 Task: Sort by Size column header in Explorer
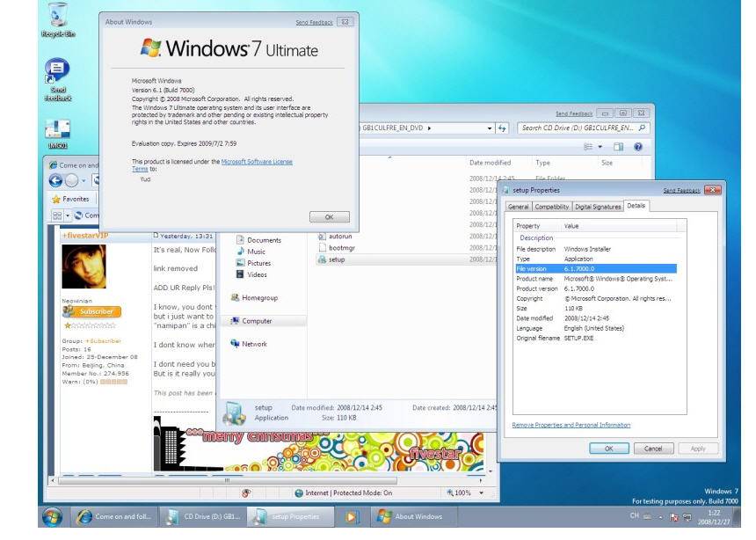[607, 163]
